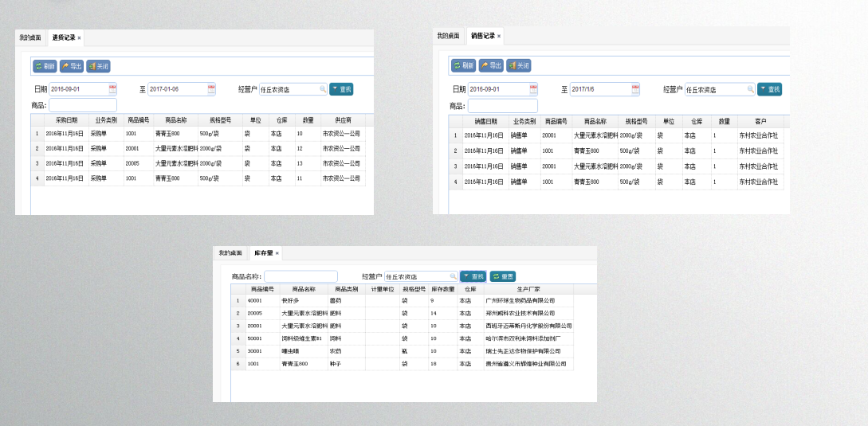Open the end date calendar picker in 进货记录
868x426 pixels.
(x=211, y=89)
